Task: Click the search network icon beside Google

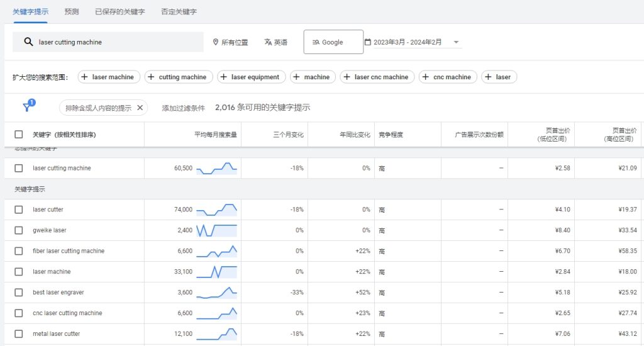Action: 316,42
